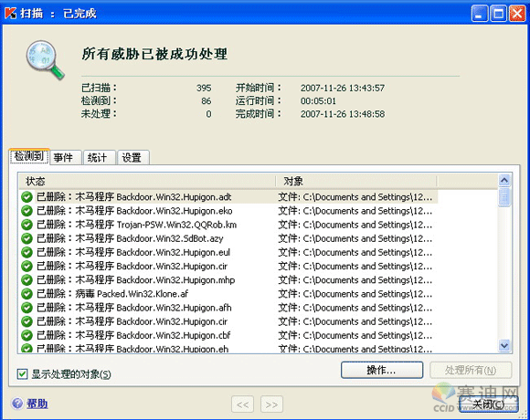Click the scroll down arrow of the list
Image resolution: width=530 pixels, height=420 pixels.
[x=504, y=345]
